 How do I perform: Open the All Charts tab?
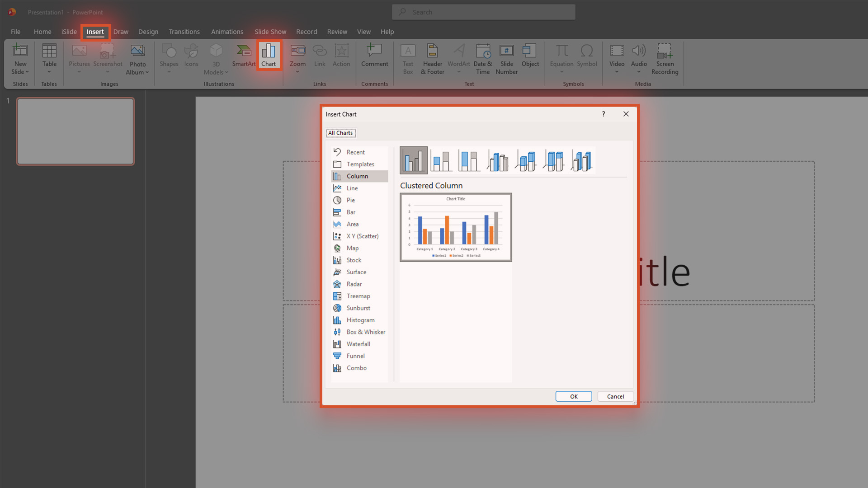tap(340, 133)
